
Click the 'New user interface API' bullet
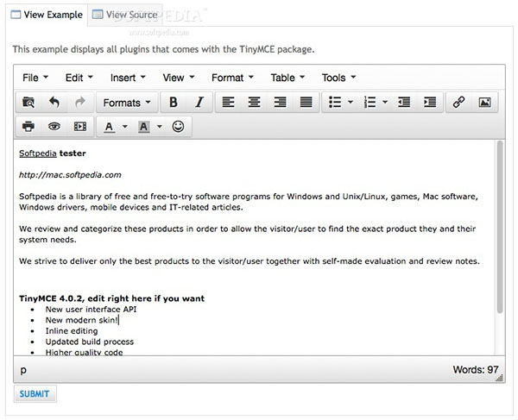pyautogui.click(x=91, y=309)
